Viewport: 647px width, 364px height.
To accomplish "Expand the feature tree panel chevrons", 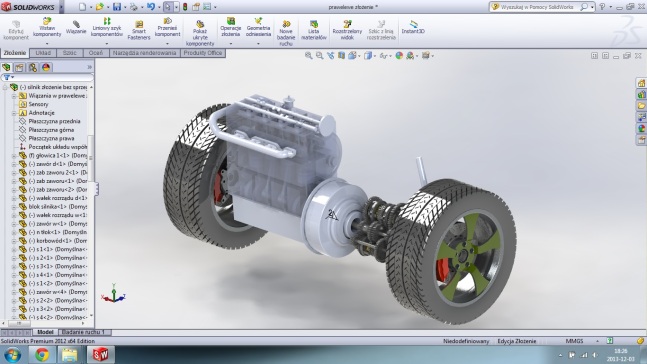I will (x=90, y=67).
